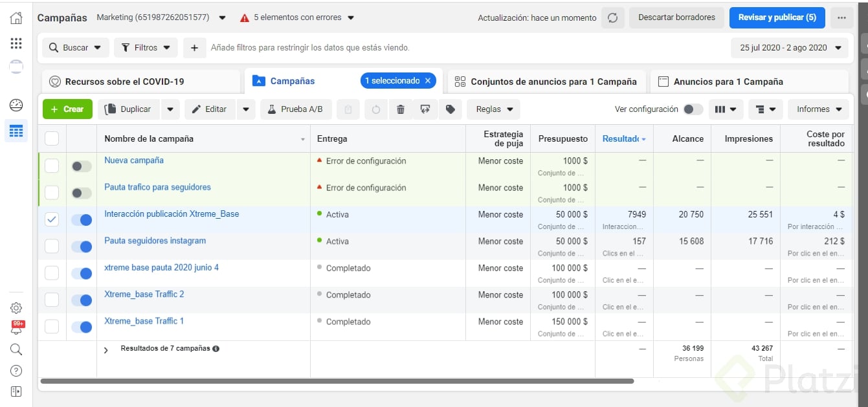The width and height of the screenshot is (868, 407).
Task: Click the account profile circle icon
Action: (16, 66)
